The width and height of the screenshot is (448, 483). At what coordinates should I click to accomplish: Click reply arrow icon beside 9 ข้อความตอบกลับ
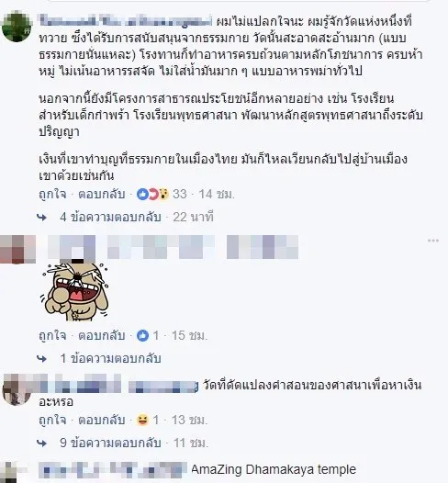[42, 444]
